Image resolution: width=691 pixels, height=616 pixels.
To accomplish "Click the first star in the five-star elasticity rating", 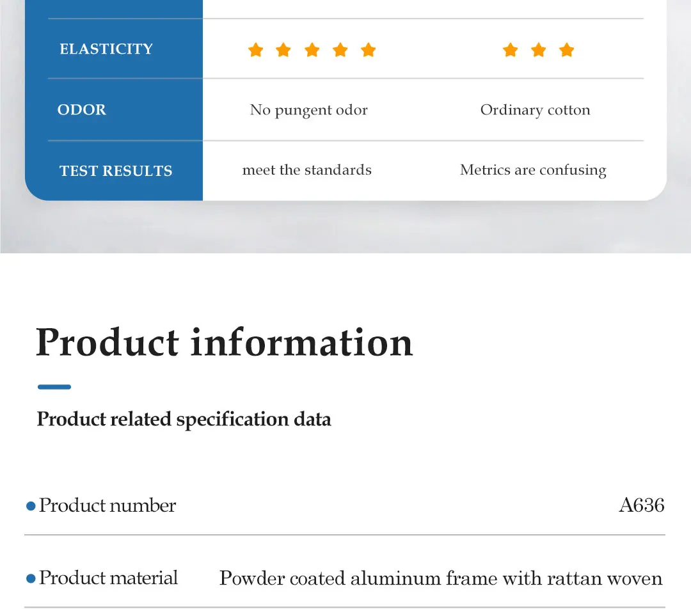I will [x=255, y=50].
